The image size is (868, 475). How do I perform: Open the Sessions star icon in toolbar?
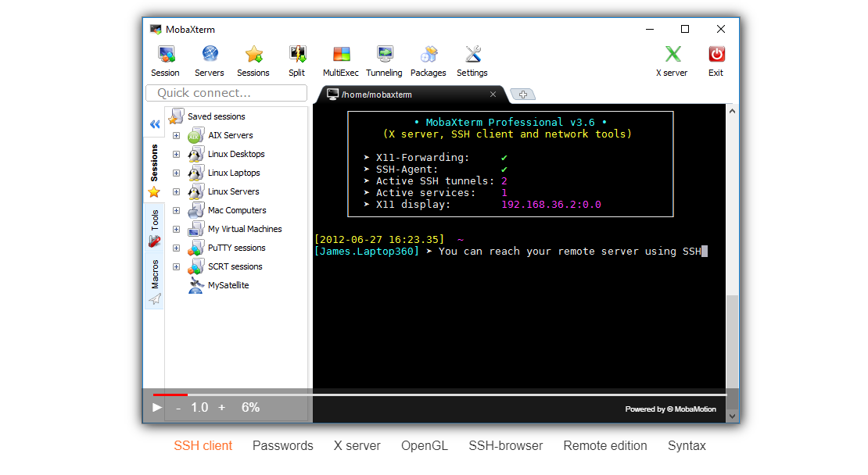tap(253, 61)
